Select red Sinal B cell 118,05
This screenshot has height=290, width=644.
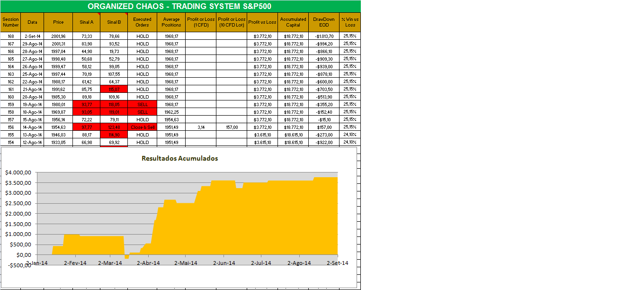(x=114, y=104)
